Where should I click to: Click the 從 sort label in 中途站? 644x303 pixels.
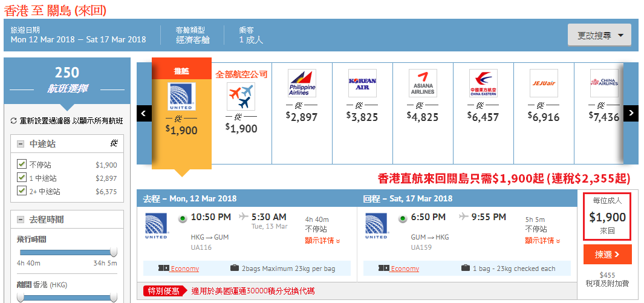[114, 143]
